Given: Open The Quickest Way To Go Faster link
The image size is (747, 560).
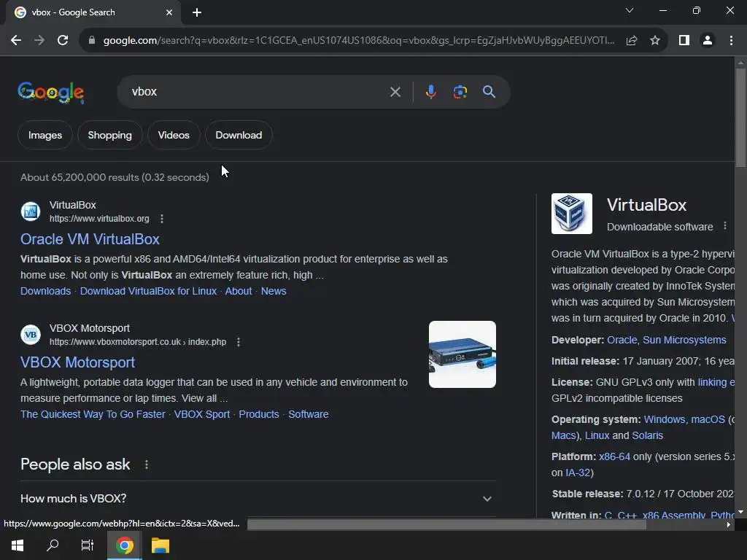Looking at the screenshot, I should click(x=93, y=414).
